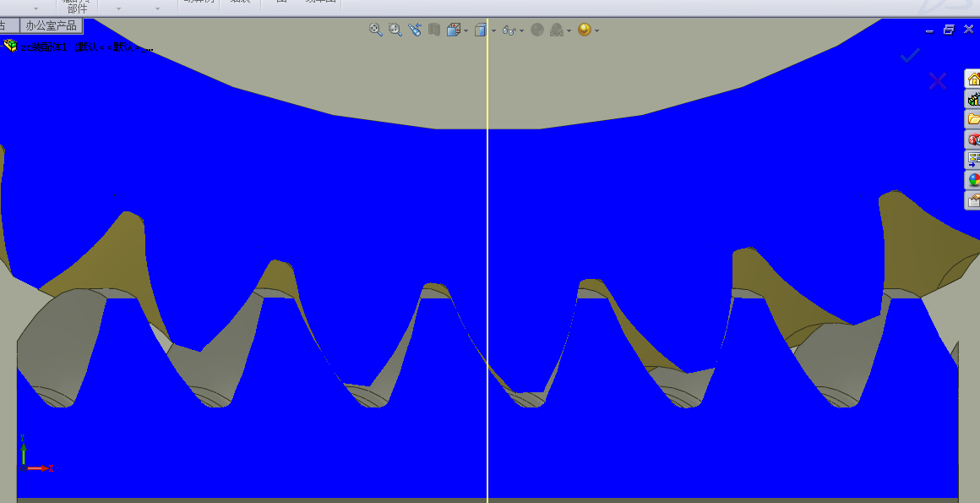The height and width of the screenshot is (503, 980).
Task: Restore the document window
Action: (949, 30)
